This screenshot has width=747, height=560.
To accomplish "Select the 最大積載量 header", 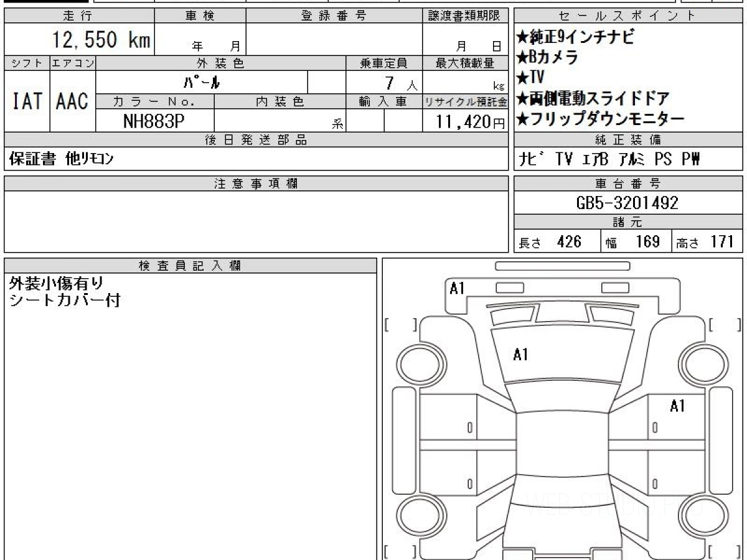I will pos(466,63).
